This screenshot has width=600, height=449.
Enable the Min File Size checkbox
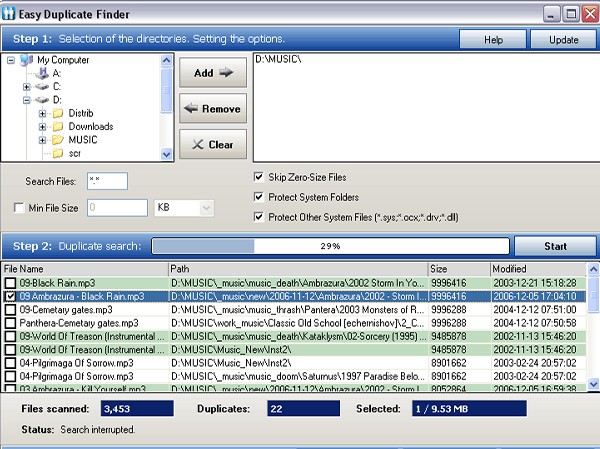coord(20,208)
